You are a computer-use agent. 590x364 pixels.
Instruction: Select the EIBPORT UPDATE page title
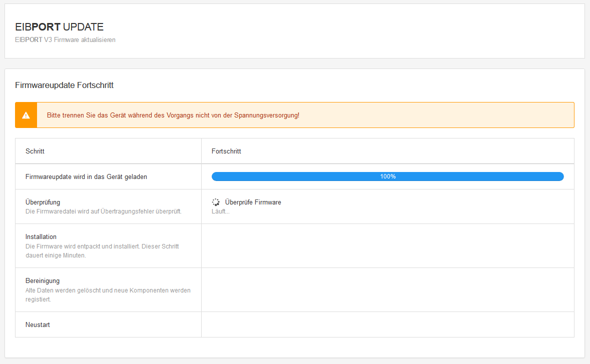60,27
